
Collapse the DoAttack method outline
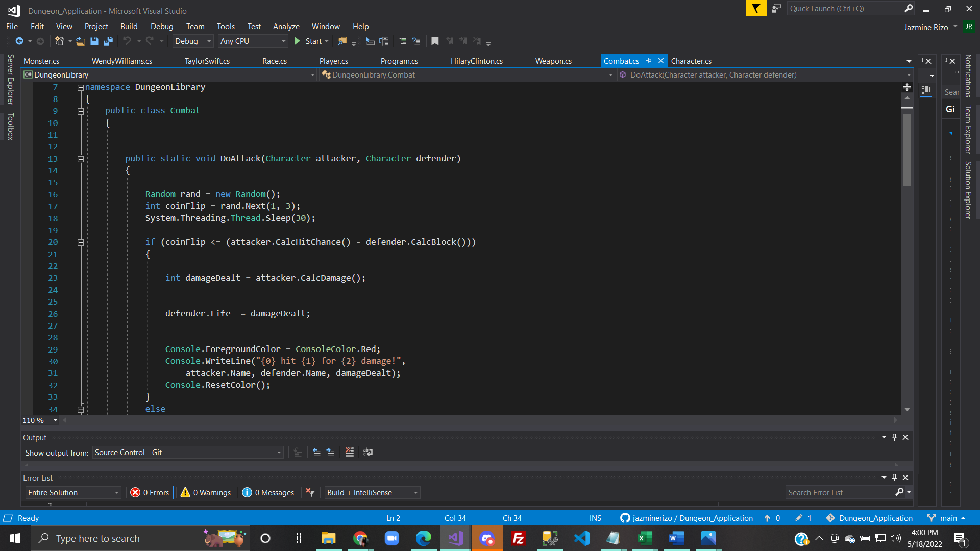click(81, 159)
